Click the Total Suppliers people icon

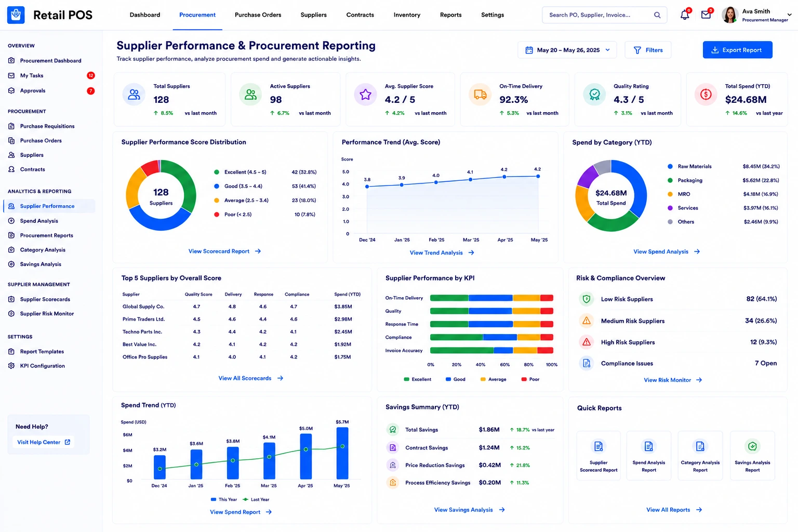[134, 95]
